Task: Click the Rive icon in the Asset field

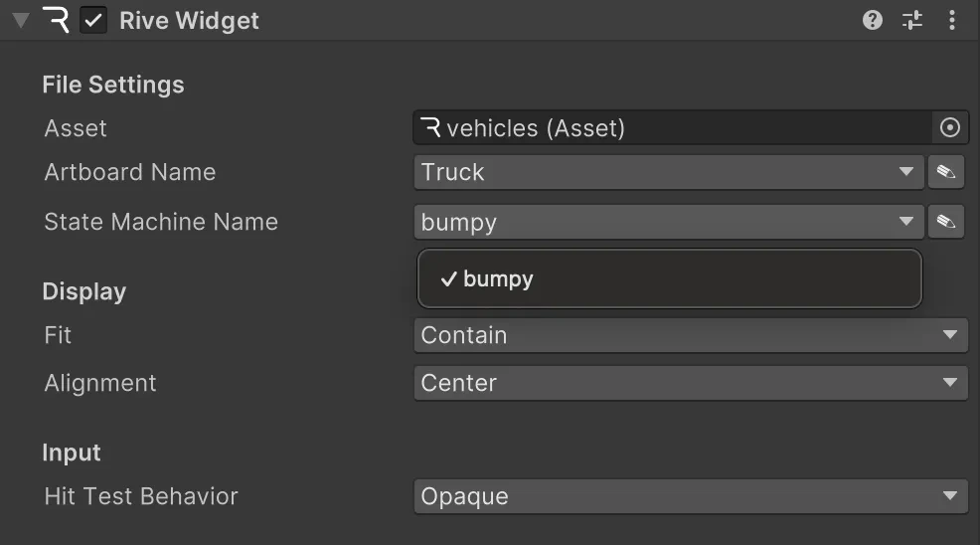Action: [431, 127]
